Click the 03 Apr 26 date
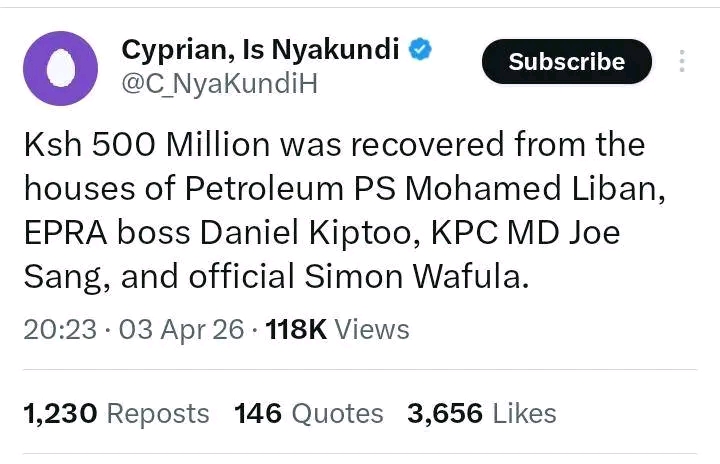 (x=181, y=329)
